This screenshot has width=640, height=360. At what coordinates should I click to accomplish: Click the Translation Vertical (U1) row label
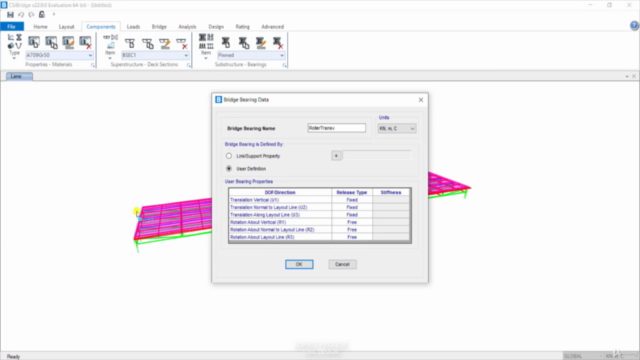(x=255, y=200)
